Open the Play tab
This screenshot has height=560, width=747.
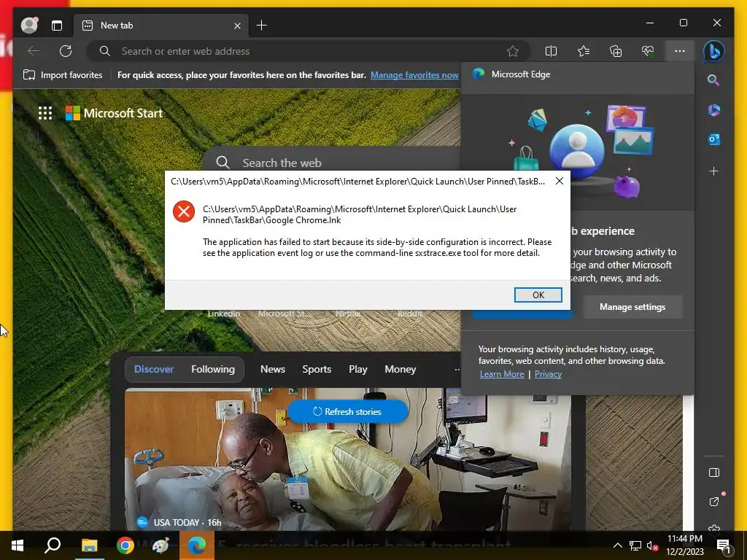pyautogui.click(x=357, y=369)
